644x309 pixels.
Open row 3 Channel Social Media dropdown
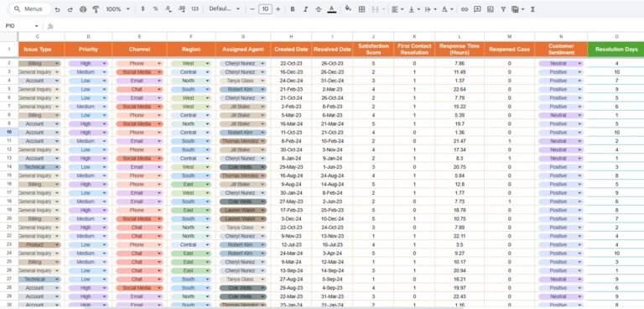tap(159, 72)
